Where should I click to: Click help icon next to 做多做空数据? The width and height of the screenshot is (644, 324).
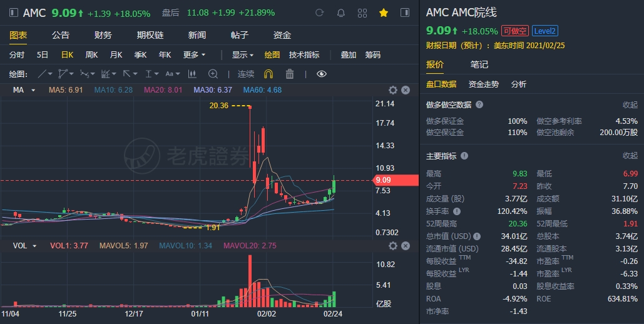pyautogui.click(x=479, y=104)
